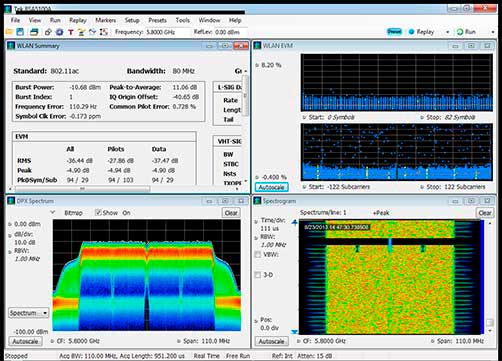
Task: Click Autoscale in the DPX Spectrum panel
Action: coord(25,341)
